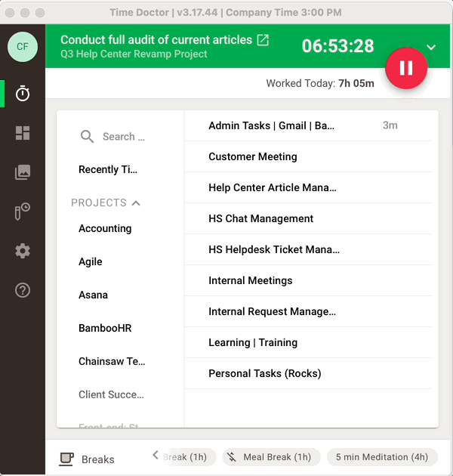Click the Meal Break crossed-out icon
Viewport: 453px width, 476px height.
[x=232, y=457]
